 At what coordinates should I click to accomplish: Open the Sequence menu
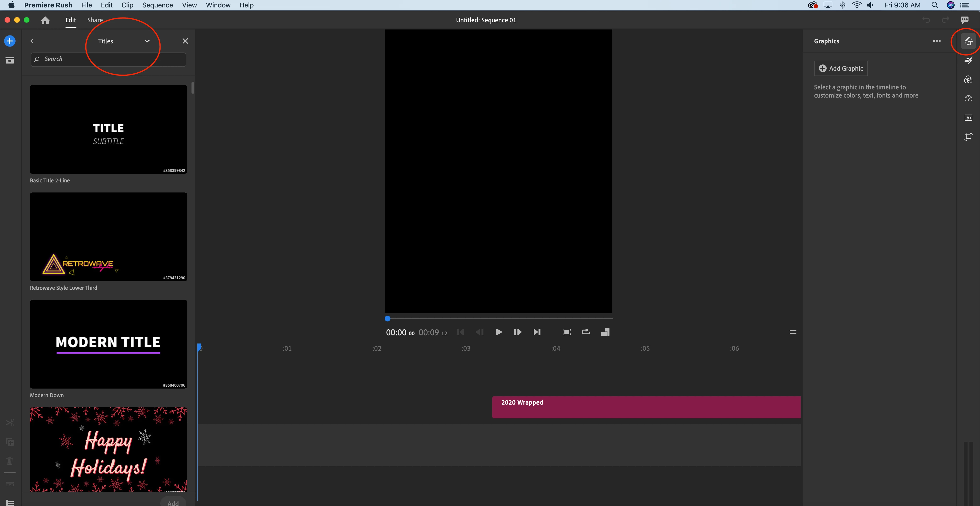157,5
